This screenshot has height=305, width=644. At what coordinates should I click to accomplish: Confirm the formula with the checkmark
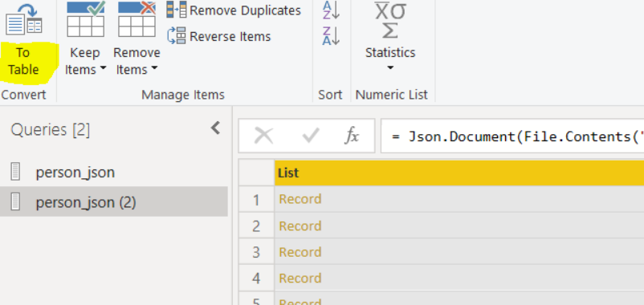point(311,136)
